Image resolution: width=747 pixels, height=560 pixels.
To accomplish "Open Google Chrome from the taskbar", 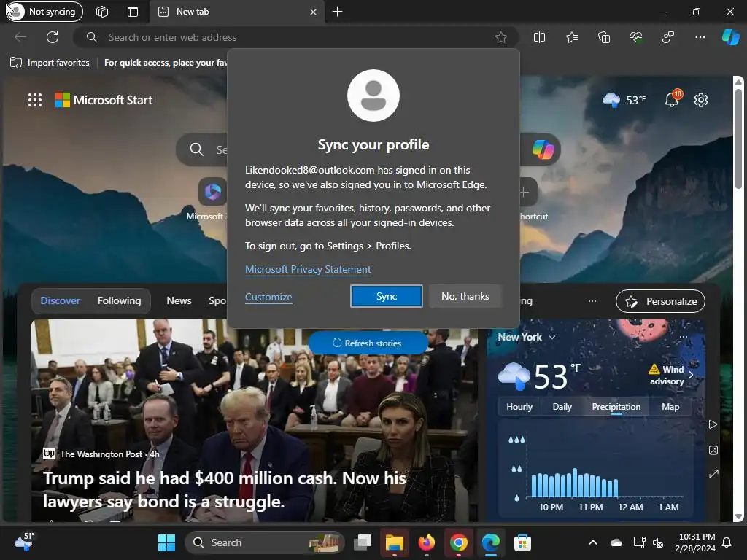I will [x=458, y=542].
